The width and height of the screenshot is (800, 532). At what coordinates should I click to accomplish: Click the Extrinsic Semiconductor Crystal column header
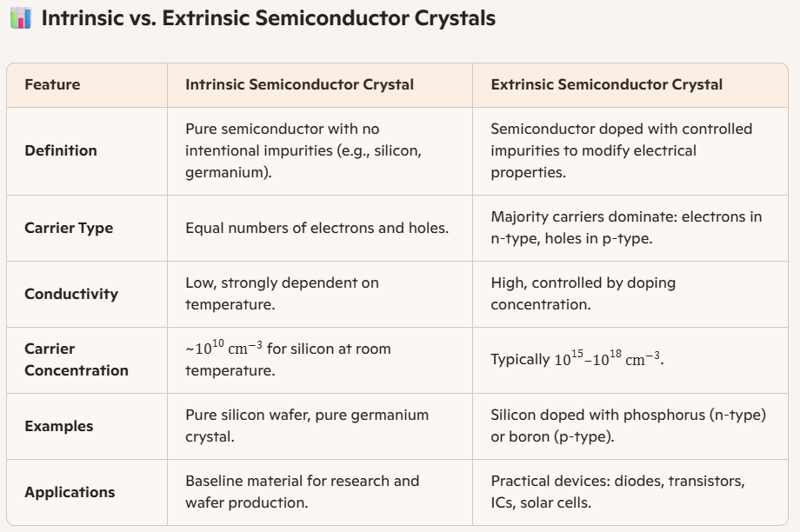coord(606,84)
